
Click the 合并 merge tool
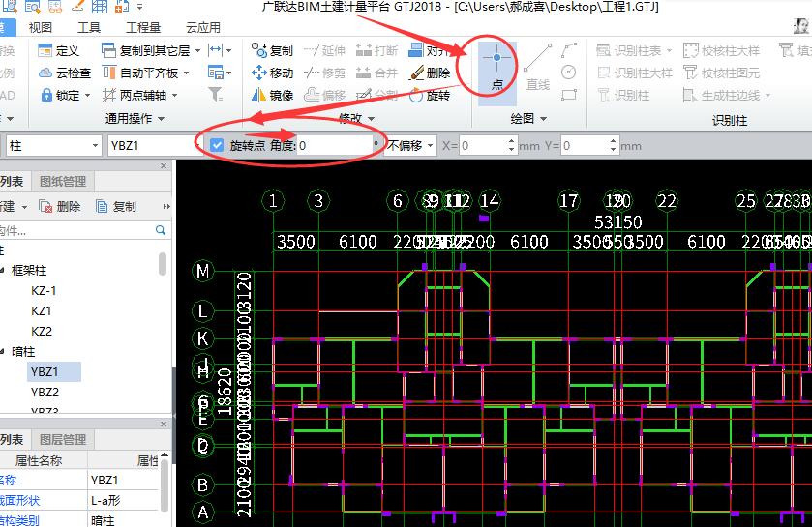(377, 73)
